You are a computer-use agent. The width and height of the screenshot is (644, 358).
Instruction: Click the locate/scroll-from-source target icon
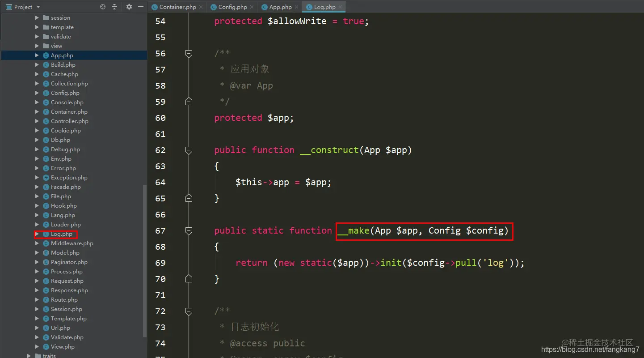(103, 7)
